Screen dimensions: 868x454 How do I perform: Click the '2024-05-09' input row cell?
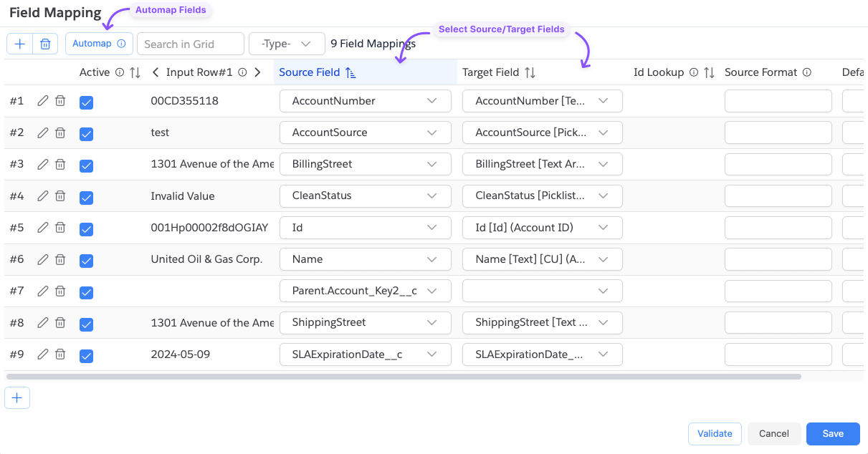[181, 354]
